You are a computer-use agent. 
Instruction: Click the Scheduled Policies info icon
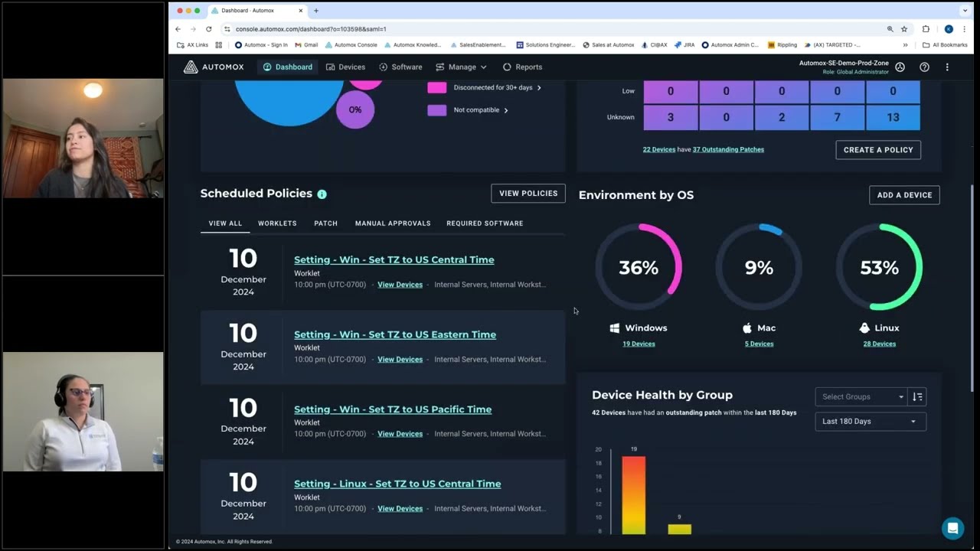[x=322, y=194]
